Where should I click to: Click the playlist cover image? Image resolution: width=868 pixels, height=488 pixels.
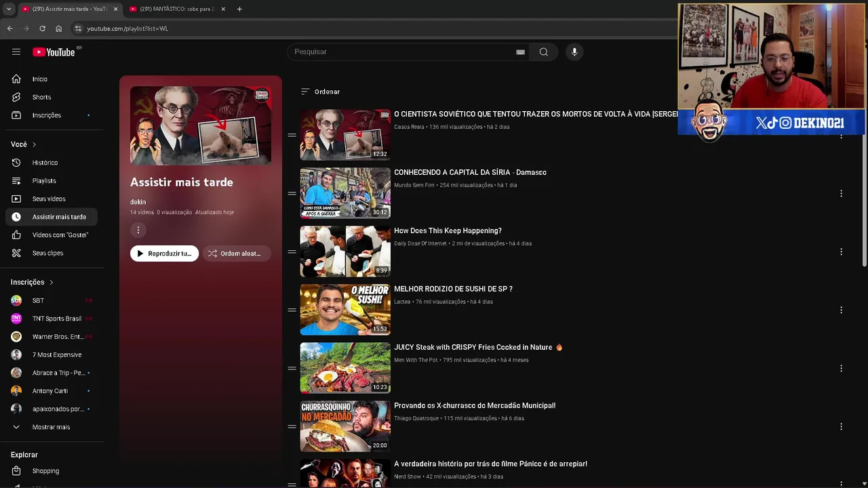point(201,125)
